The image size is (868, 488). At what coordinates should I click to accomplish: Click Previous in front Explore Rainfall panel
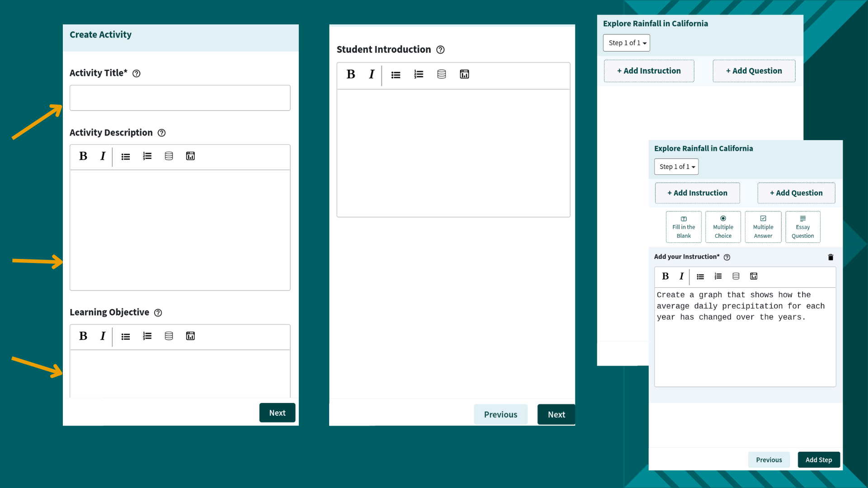pyautogui.click(x=769, y=460)
